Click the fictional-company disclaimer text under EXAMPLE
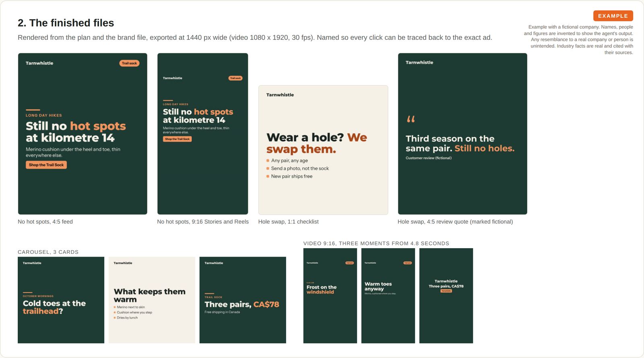 click(x=578, y=40)
